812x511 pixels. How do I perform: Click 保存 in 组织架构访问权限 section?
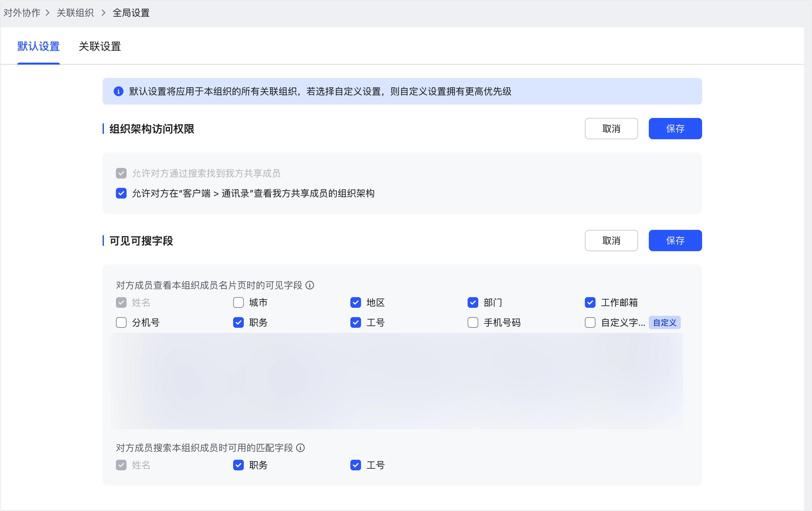click(675, 129)
